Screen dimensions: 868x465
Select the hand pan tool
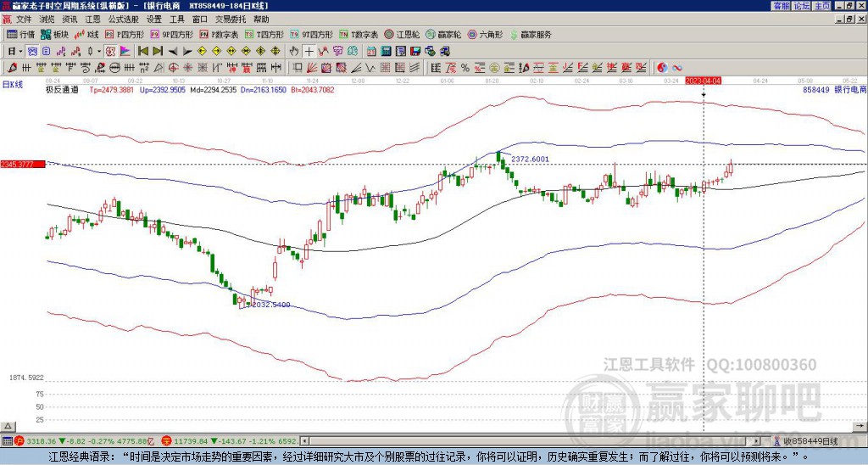293,52
